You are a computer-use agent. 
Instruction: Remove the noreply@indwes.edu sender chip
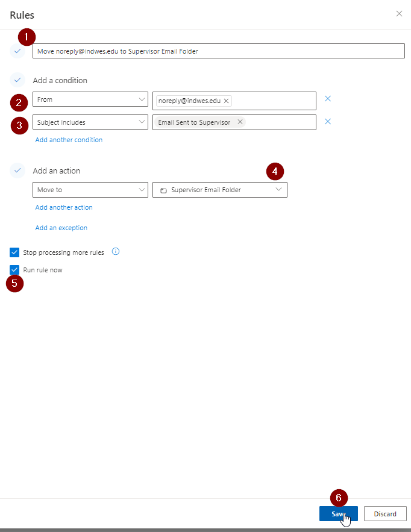point(227,101)
